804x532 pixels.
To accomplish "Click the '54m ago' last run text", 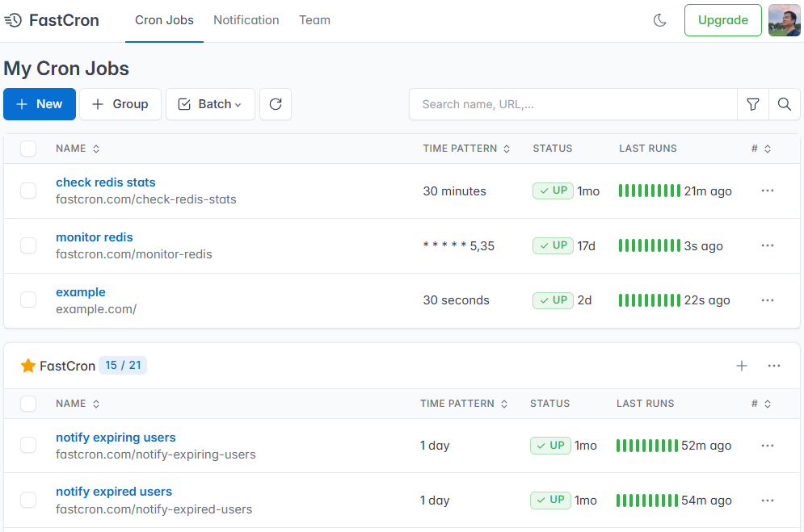I will click(x=706, y=501).
